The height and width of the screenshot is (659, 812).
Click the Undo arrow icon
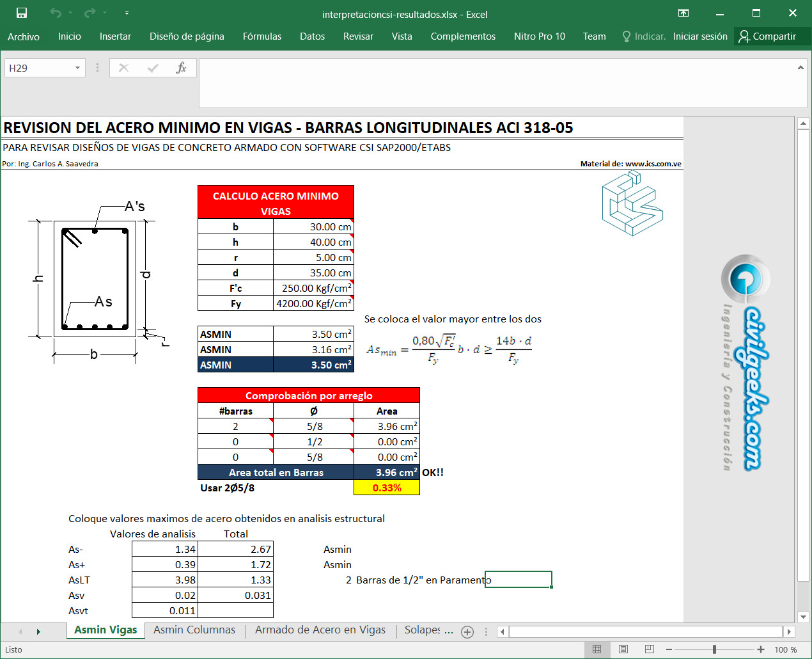click(56, 13)
